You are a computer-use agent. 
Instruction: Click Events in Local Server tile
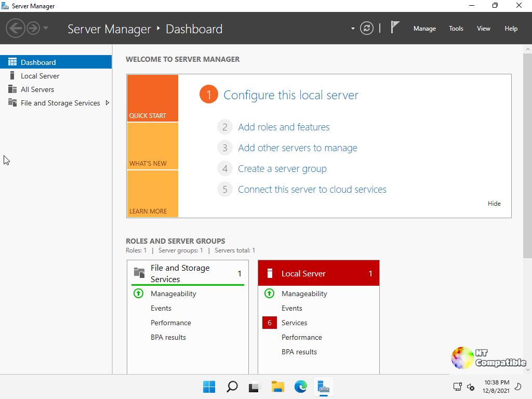[x=292, y=308]
